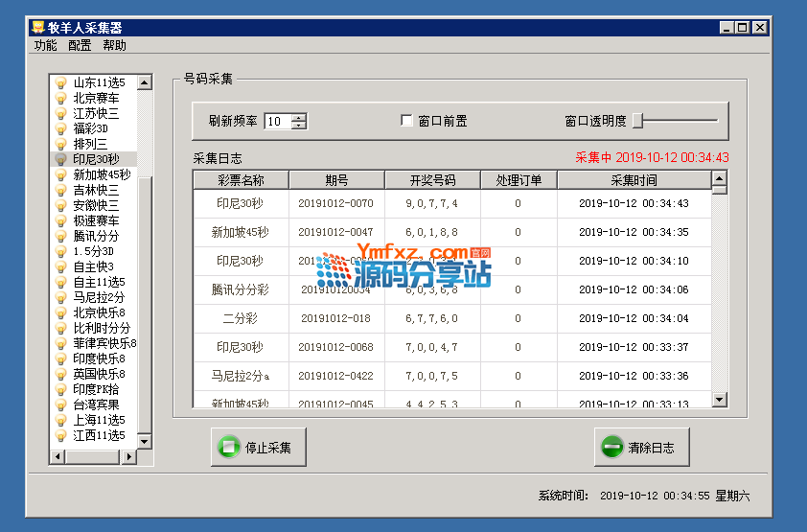Click the green icon on 停止采集 button

(228, 448)
